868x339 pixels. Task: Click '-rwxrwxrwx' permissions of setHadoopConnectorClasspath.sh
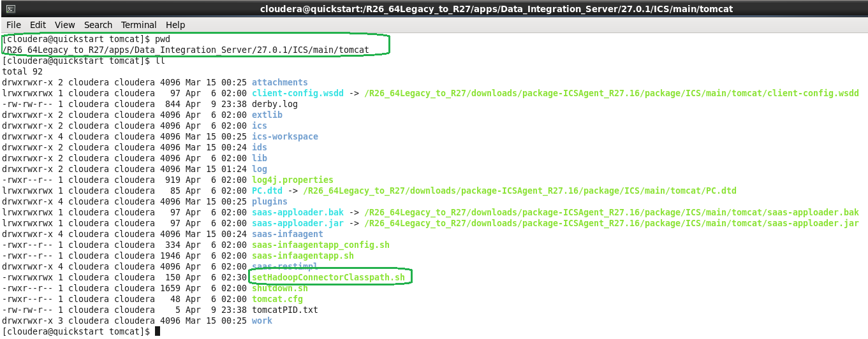coord(27,277)
